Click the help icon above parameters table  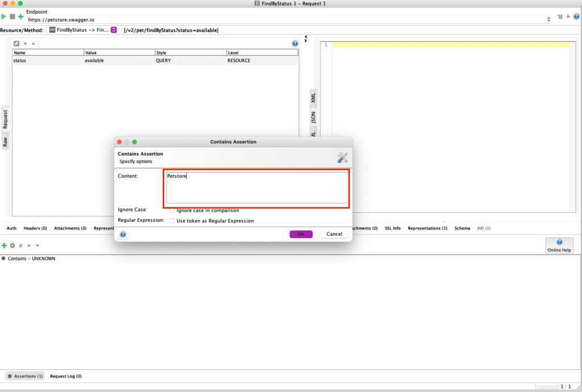[295, 44]
